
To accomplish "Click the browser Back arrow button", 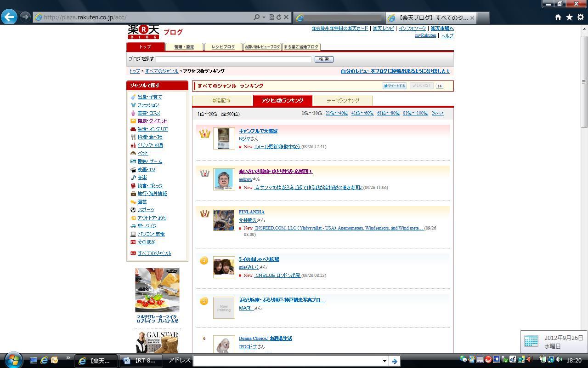I will pos(9,17).
